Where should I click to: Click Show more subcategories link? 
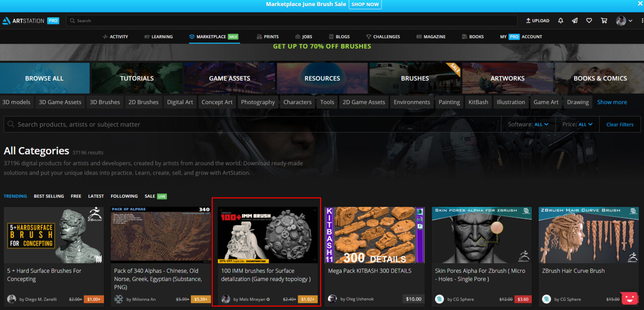[x=612, y=102]
